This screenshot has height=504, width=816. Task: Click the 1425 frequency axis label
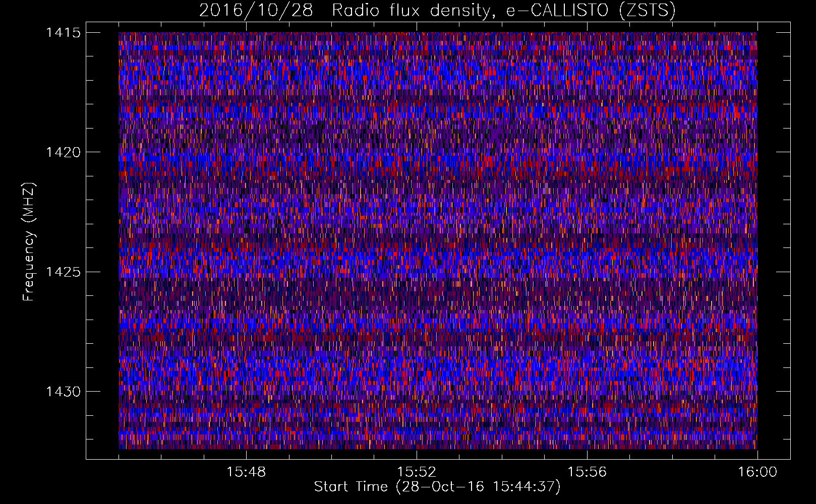pyautogui.click(x=63, y=272)
